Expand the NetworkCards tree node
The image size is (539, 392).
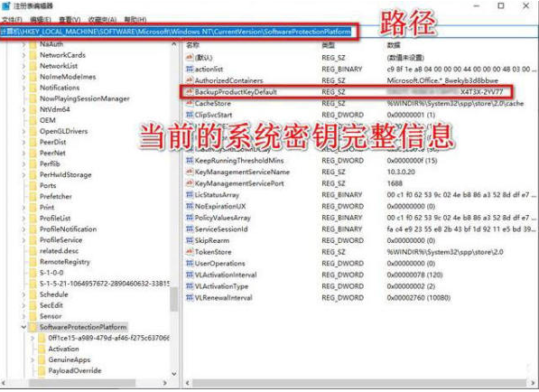click(x=23, y=55)
